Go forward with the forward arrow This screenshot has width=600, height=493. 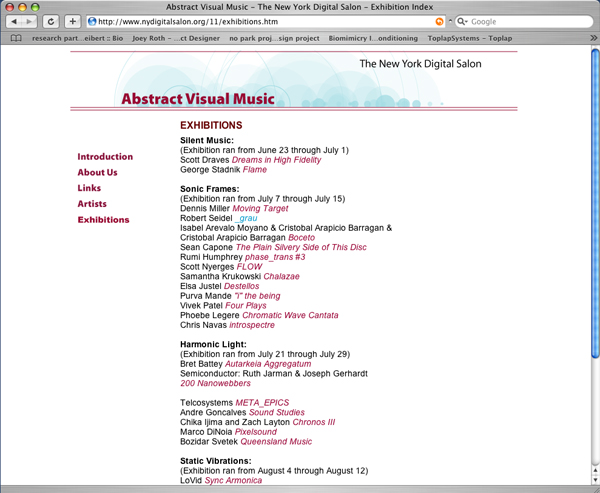click(x=29, y=21)
